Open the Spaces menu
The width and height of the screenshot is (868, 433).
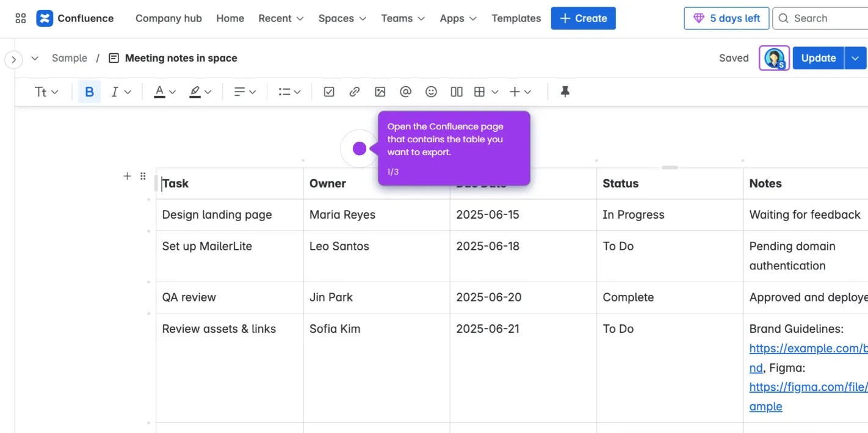[342, 18]
